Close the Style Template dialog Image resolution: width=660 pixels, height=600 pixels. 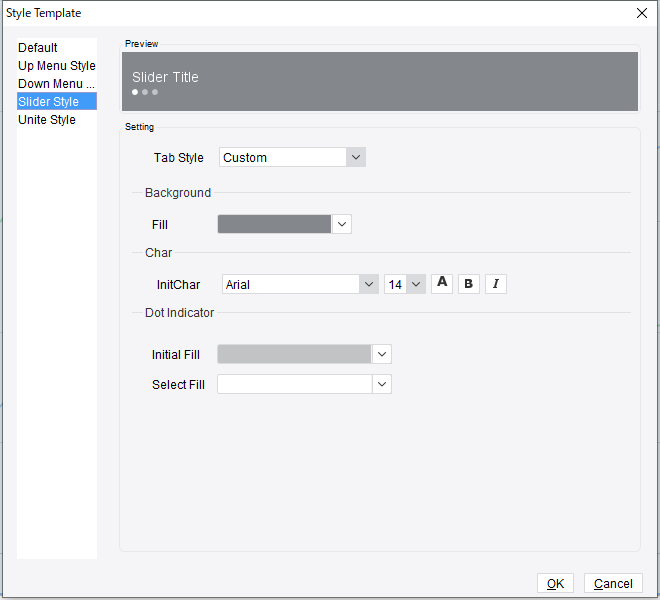(x=641, y=13)
